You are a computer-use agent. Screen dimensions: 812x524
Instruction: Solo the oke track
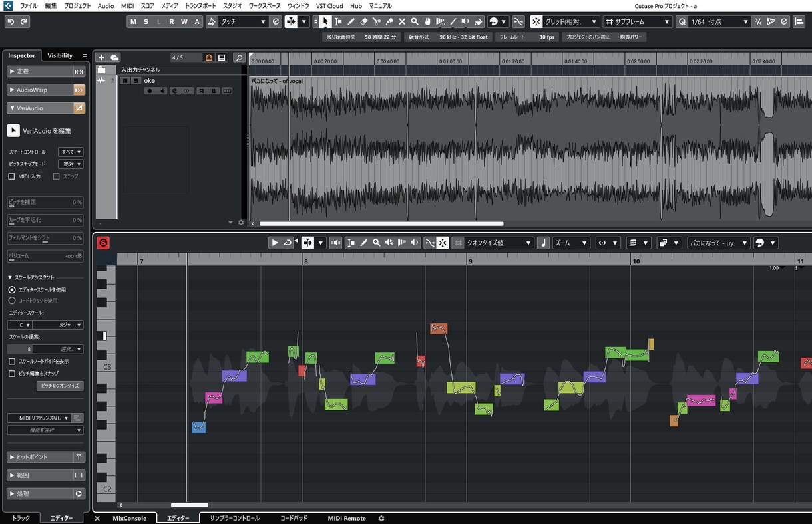pyautogui.click(x=136, y=81)
